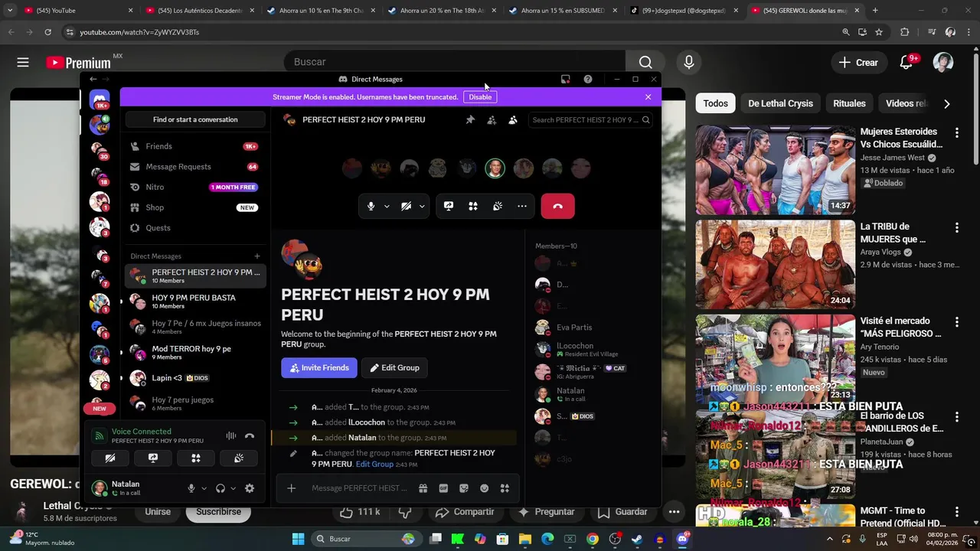Viewport: 980px width, 551px height.
Task: Click Suscribirse on Lethal Crysis channel
Action: tap(218, 512)
